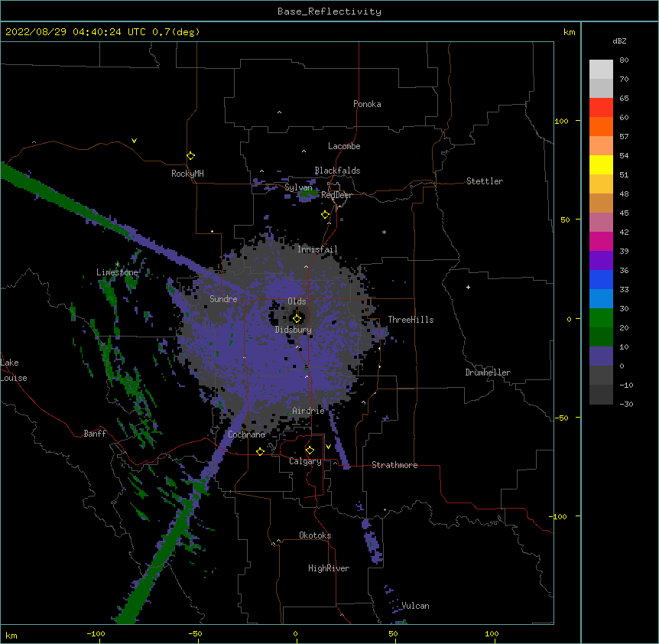
Task: Click the Vulcan town label
Action: [x=416, y=606]
